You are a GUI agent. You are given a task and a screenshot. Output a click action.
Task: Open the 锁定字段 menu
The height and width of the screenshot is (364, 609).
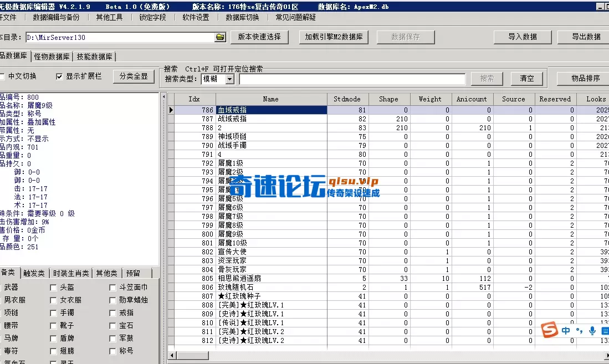click(x=152, y=18)
